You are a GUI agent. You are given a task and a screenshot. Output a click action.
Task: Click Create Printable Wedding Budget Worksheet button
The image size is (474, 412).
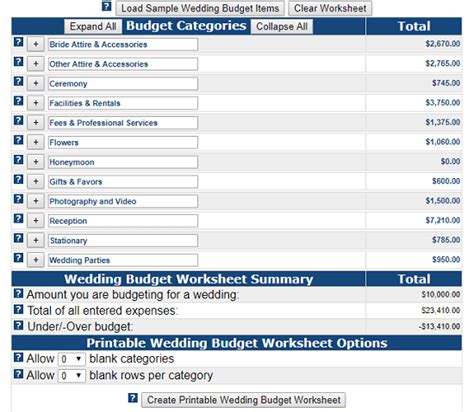(244, 400)
